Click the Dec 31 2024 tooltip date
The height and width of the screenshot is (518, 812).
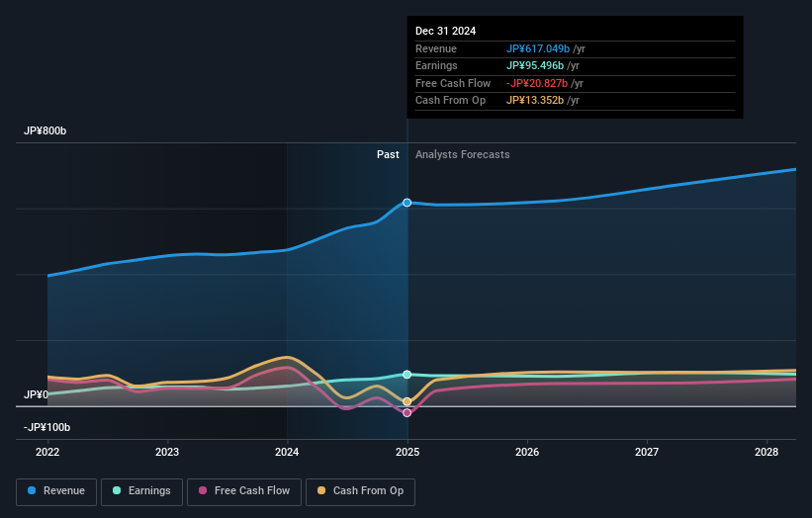point(445,31)
